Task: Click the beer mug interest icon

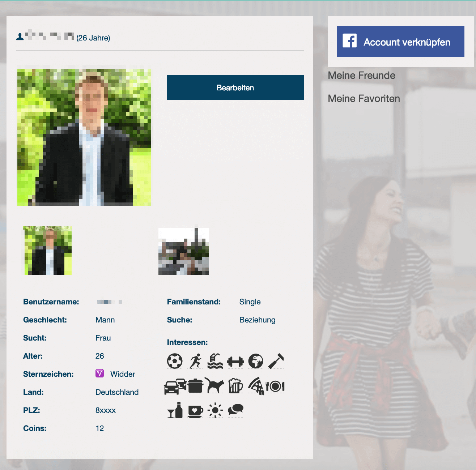Action: tap(235, 386)
